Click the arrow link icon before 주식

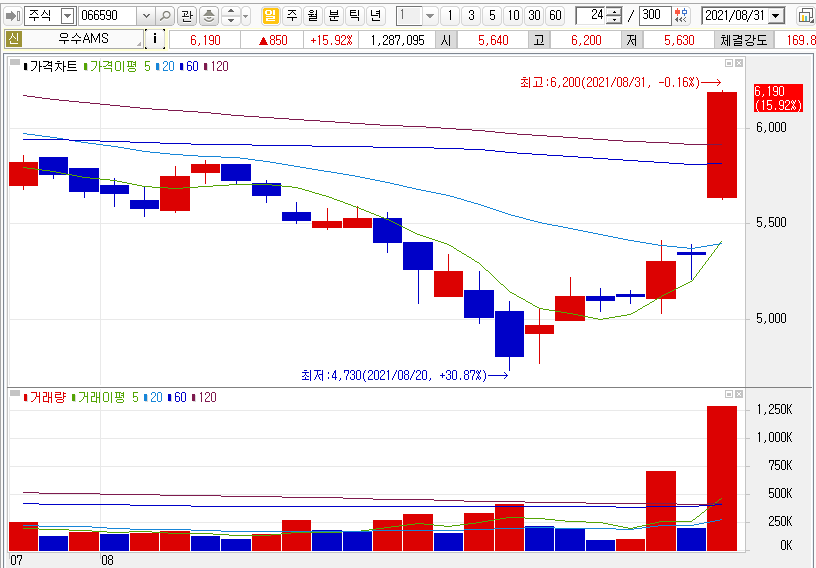click(12, 16)
